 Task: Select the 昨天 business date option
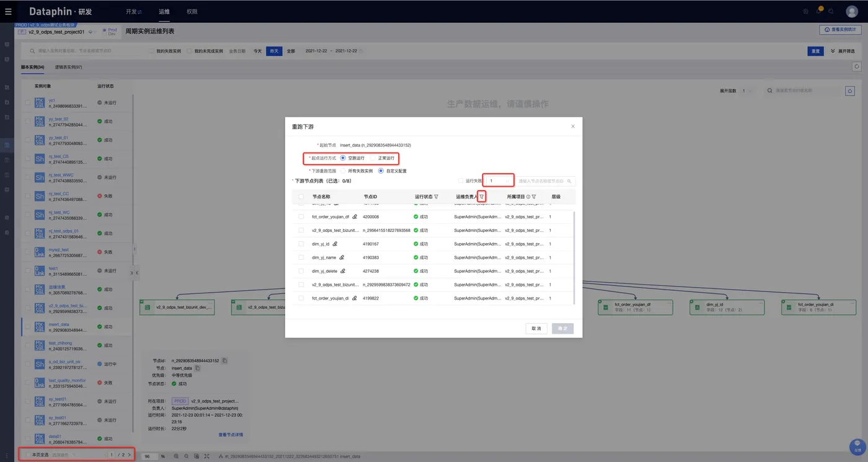pyautogui.click(x=274, y=51)
